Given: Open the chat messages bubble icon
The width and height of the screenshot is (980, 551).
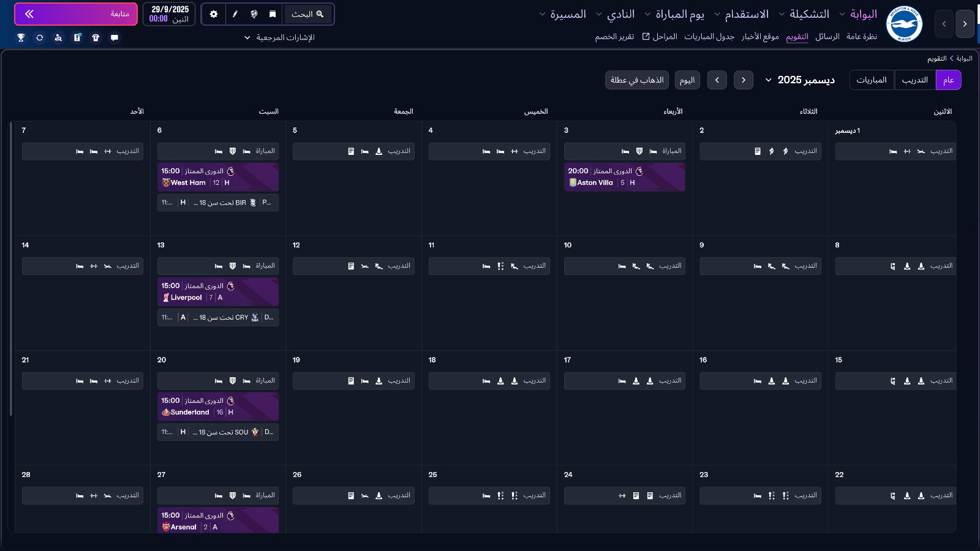Looking at the screenshot, I should (x=114, y=37).
